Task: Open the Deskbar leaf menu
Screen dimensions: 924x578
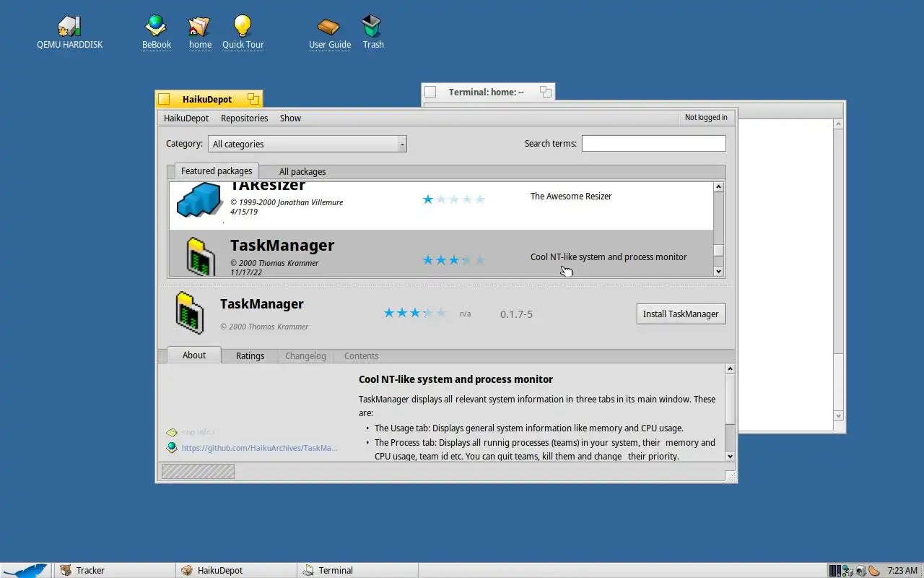Action: [25, 570]
